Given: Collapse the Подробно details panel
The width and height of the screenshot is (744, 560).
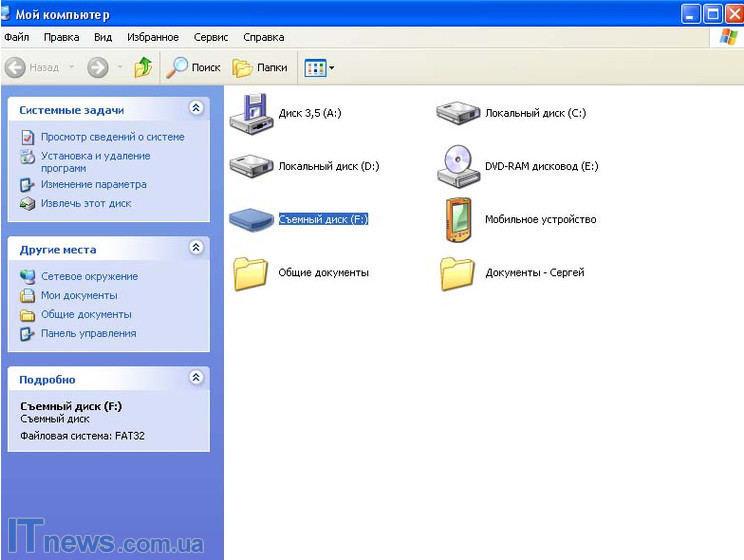Looking at the screenshot, I should [x=196, y=378].
